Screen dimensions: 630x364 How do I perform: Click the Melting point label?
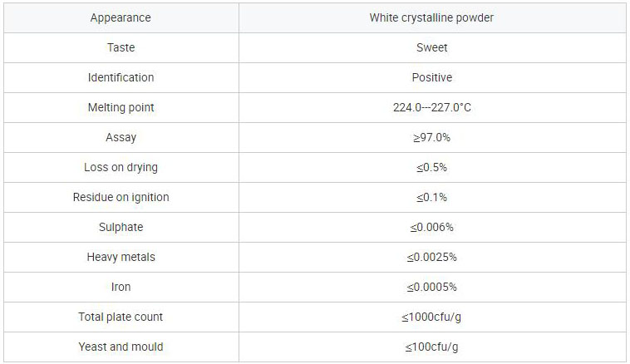(121, 107)
